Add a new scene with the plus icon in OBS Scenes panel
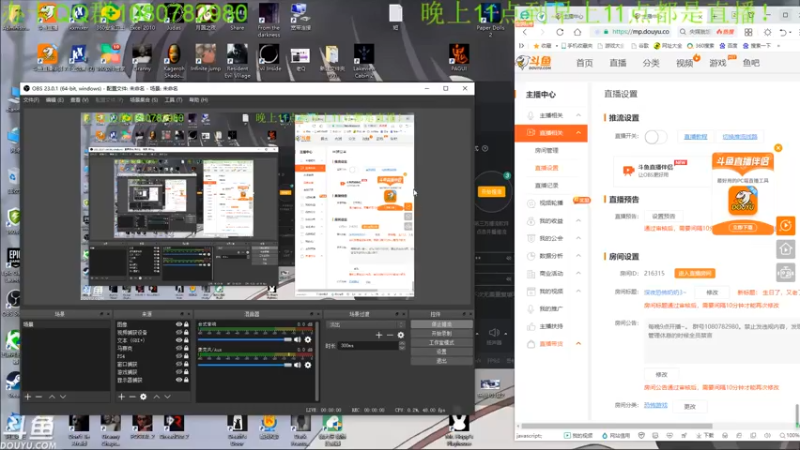The height and width of the screenshot is (450, 800). coord(28,396)
